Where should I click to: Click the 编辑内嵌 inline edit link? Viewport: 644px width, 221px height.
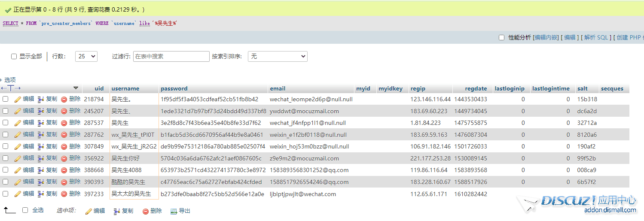546,38
